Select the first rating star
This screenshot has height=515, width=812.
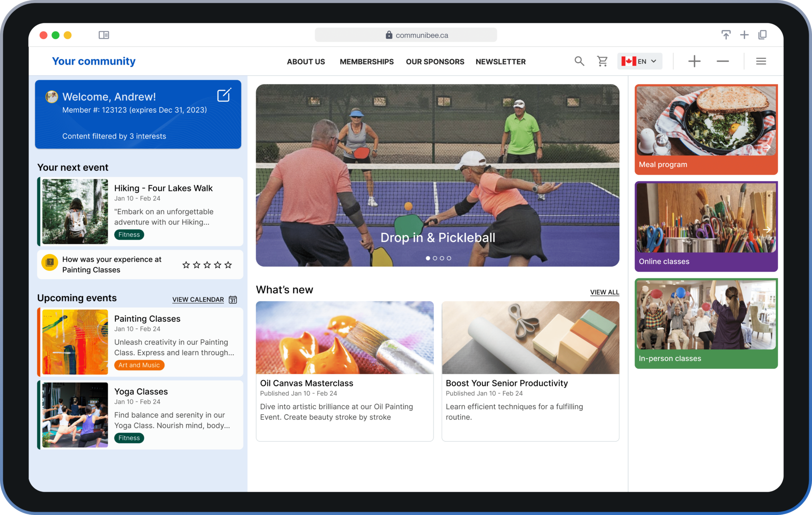[186, 265]
